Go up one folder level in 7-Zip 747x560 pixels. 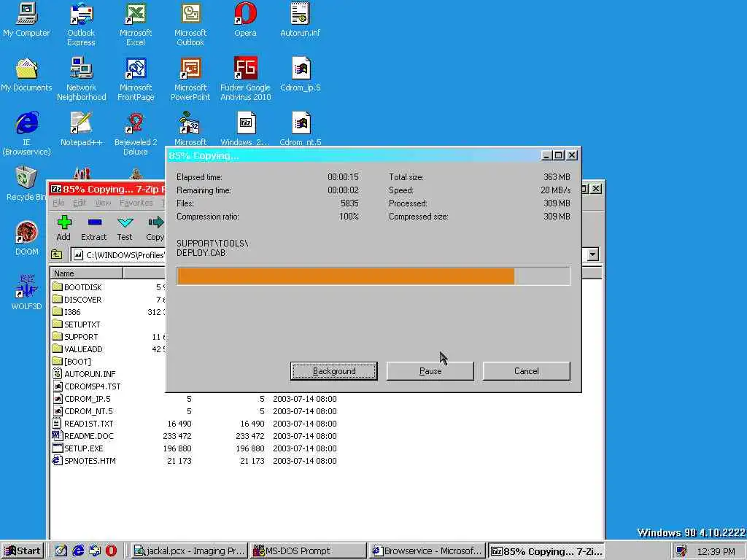(x=57, y=254)
